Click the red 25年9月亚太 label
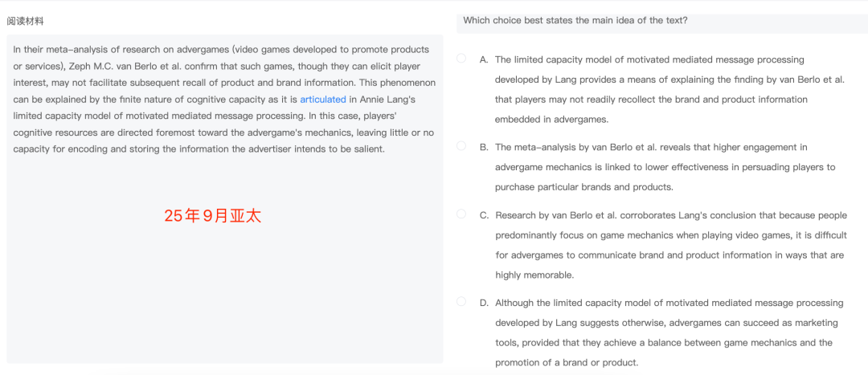 click(x=212, y=215)
